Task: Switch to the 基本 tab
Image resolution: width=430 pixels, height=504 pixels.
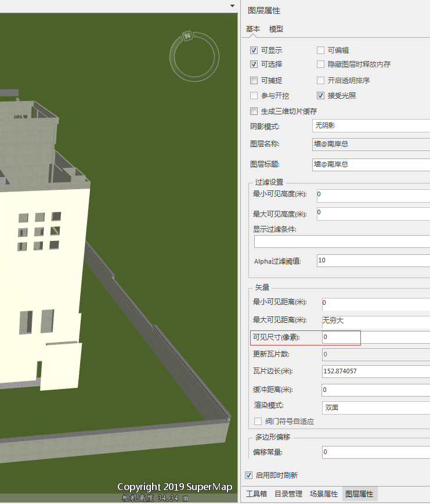Action: (x=253, y=29)
